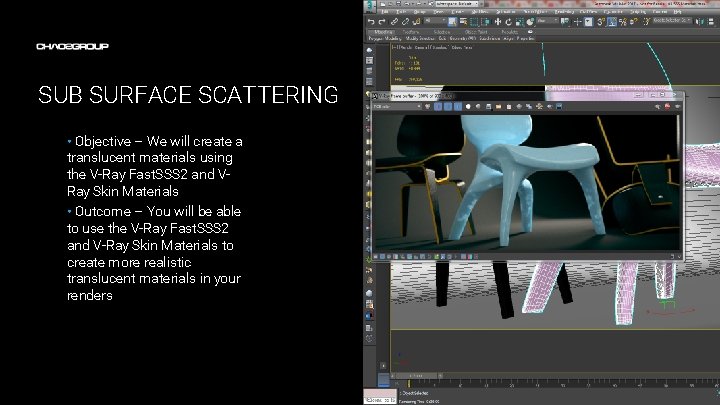The image size is (720, 405).
Task: Toggle the 3D Snaps button
Action: tap(601, 22)
